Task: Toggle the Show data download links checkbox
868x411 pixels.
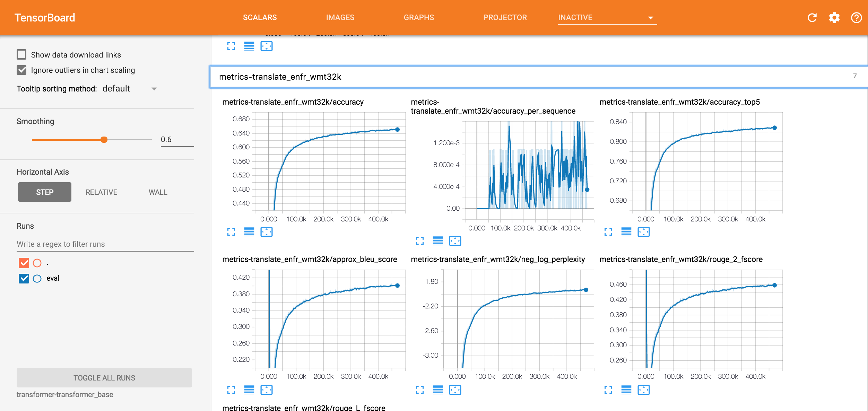Action: (22, 54)
